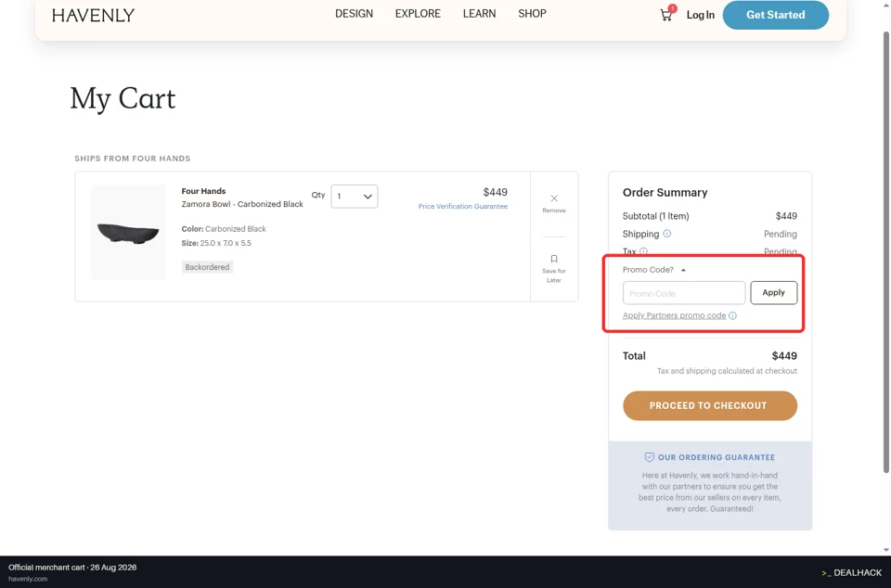Image resolution: width=891 pixels, height=588 pixels.
Task: Click the page vertical scrollbar
Action: pyautogui.click(x=885, y=252)
